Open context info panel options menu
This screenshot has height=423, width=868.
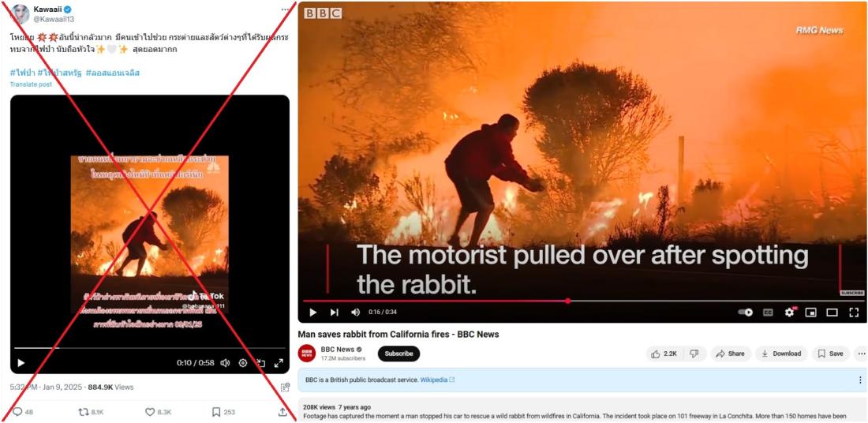[860, 380]
